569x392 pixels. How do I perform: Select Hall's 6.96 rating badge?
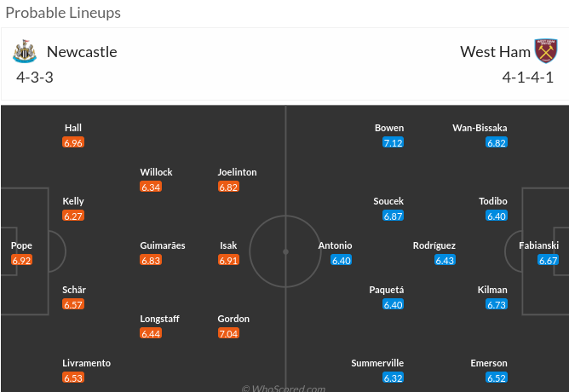[x=73, y=142]
